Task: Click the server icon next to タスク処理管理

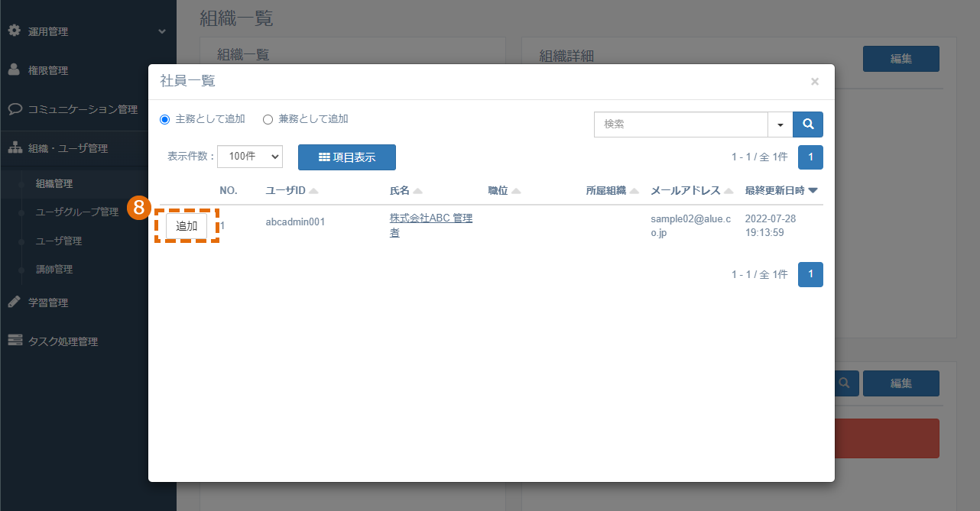Action: [15, 341]
